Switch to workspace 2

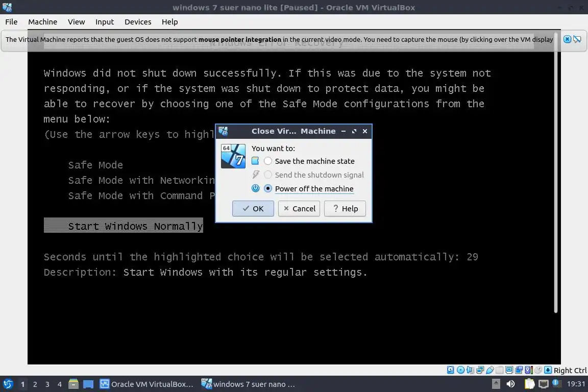point(35,384)
